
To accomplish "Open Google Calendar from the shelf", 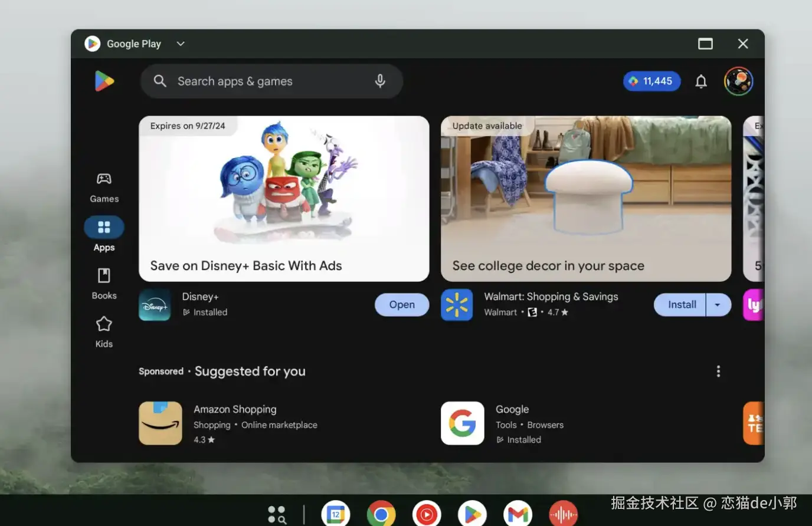I will pyautogui.click(x=335, y=514).
